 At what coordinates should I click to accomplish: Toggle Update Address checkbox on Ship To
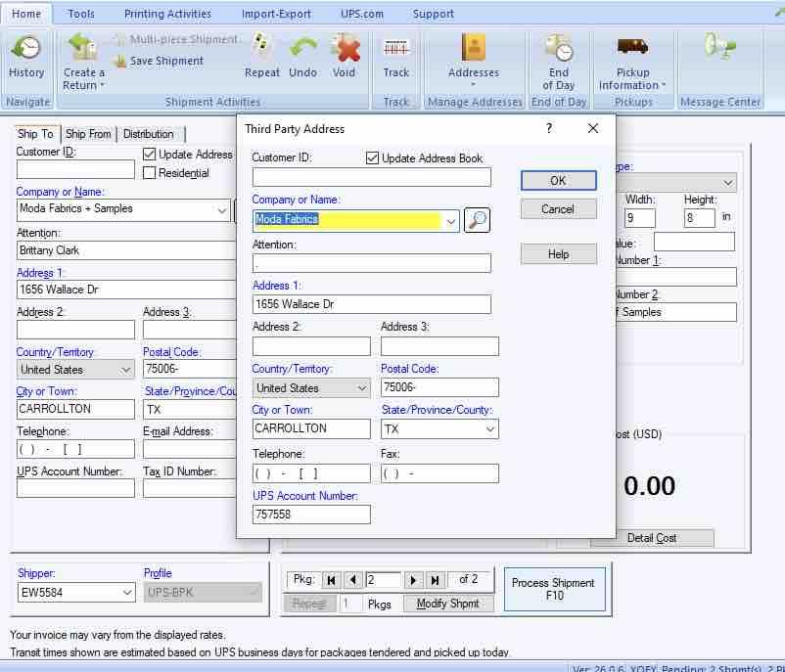(150, 155)
